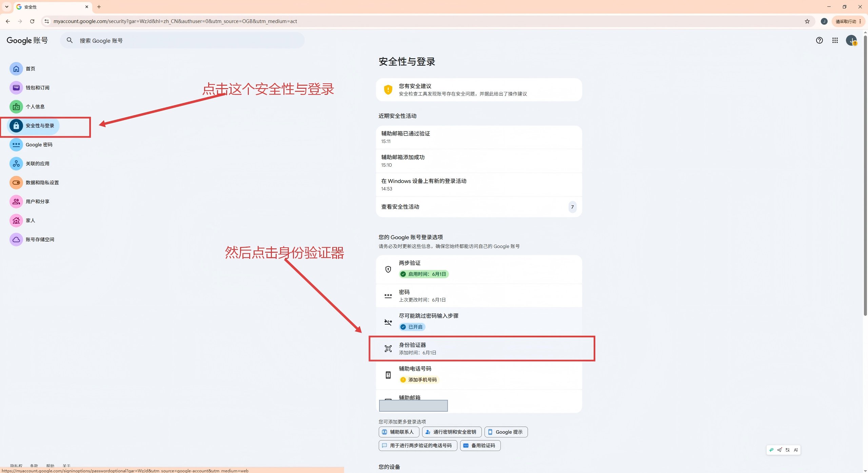Reload the page
The width and height of the screenshot is (868, 473).
tap(32, 21)
